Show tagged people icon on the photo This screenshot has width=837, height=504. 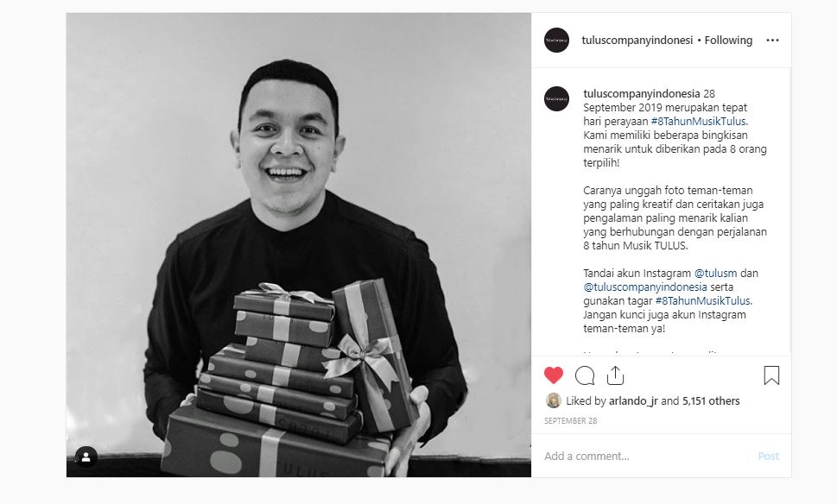[86, 457]
